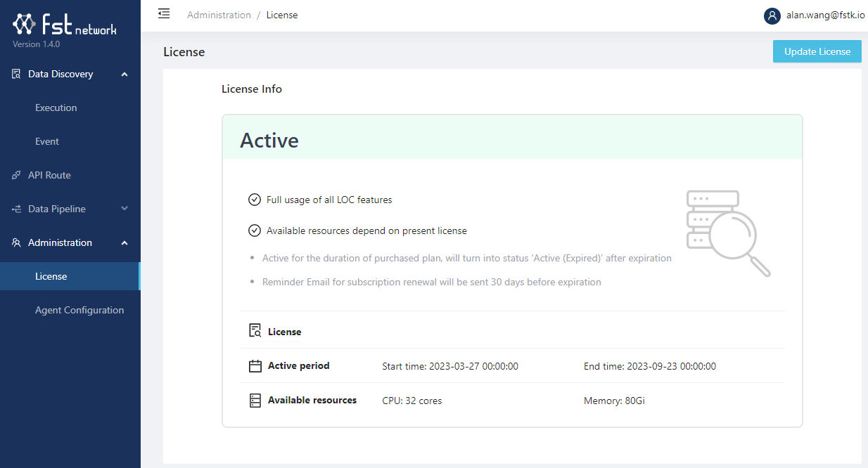868x468 pixels.
Task: Click the checkmark beside Full usage feature
Action: coord(255,200)
